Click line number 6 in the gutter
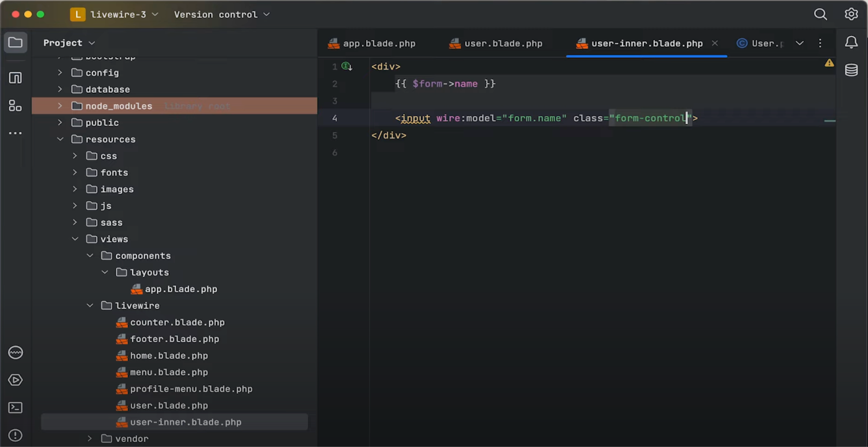The height and width of the screenshot is (447, 868). pyautogui.click(x=335, y=153)
